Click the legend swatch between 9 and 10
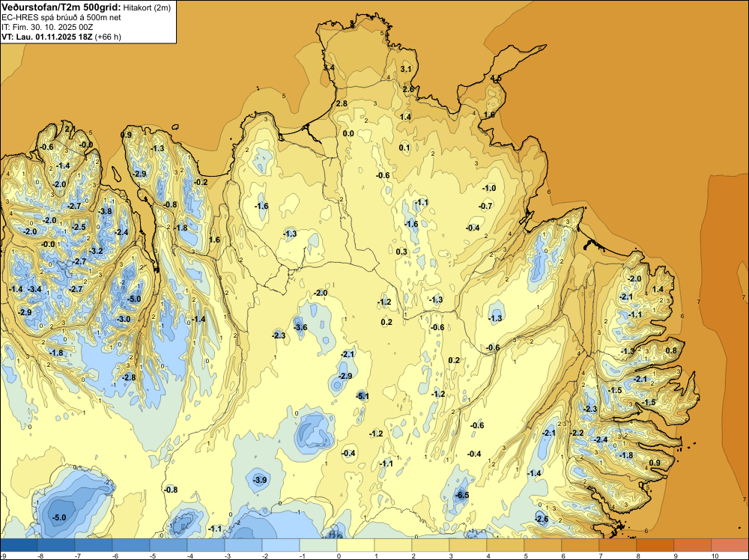The width and height of the screenshot is (749, 560). pos(693,545)
